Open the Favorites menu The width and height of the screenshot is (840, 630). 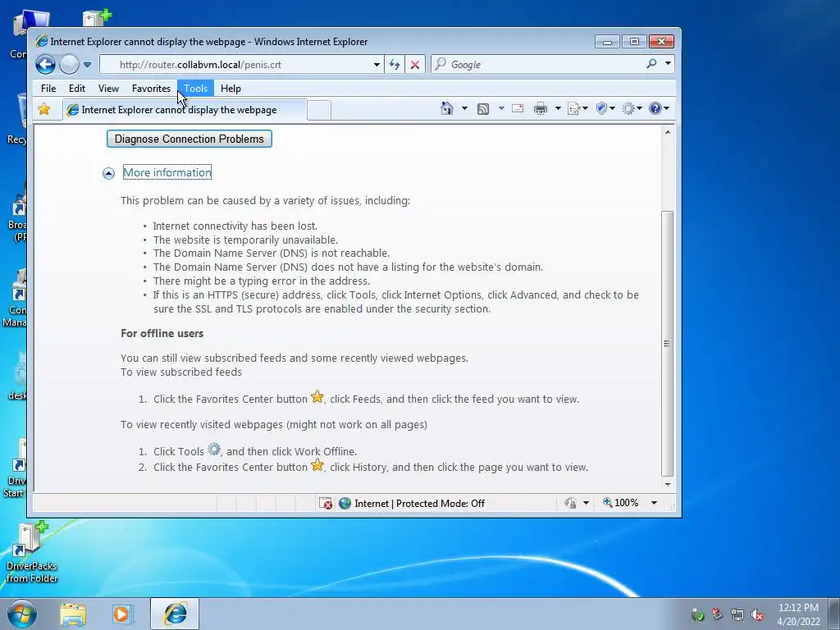pos(151,89)
